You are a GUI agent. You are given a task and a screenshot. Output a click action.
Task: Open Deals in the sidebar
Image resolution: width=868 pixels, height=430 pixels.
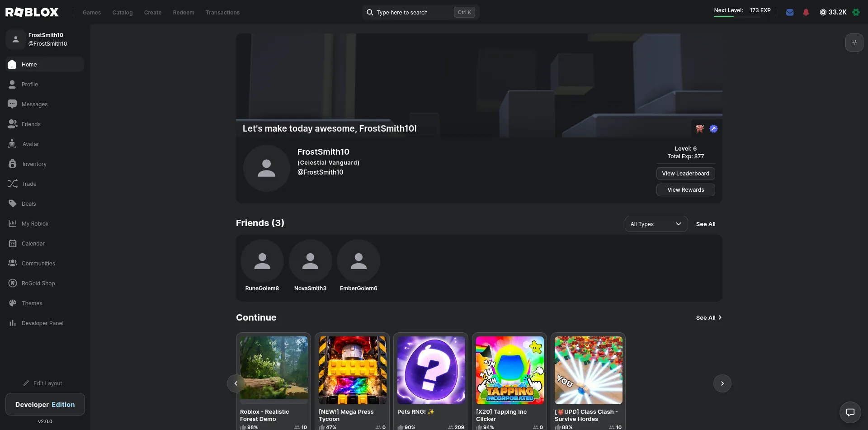click(45, 203)
